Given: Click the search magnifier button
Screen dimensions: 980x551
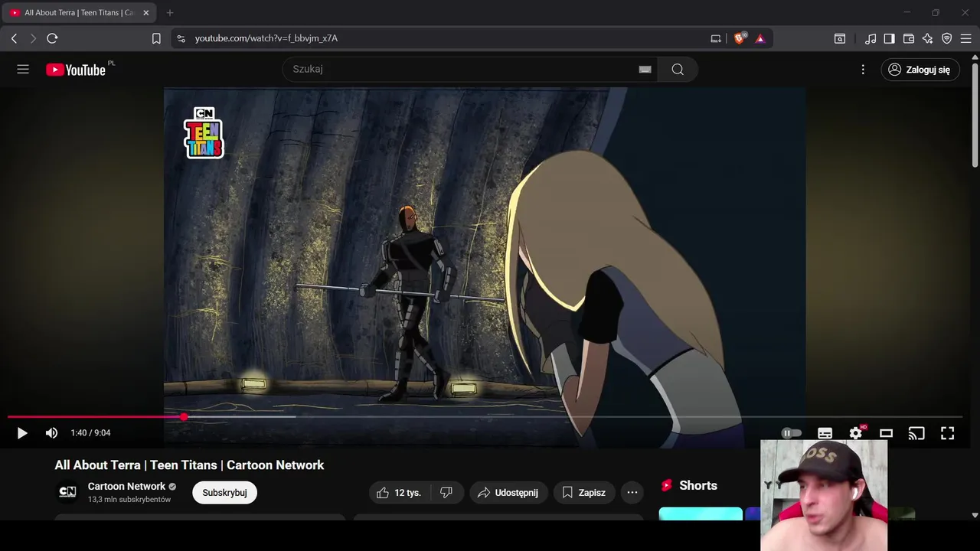Looking at the screenshot, I should (x=678, y=69).
